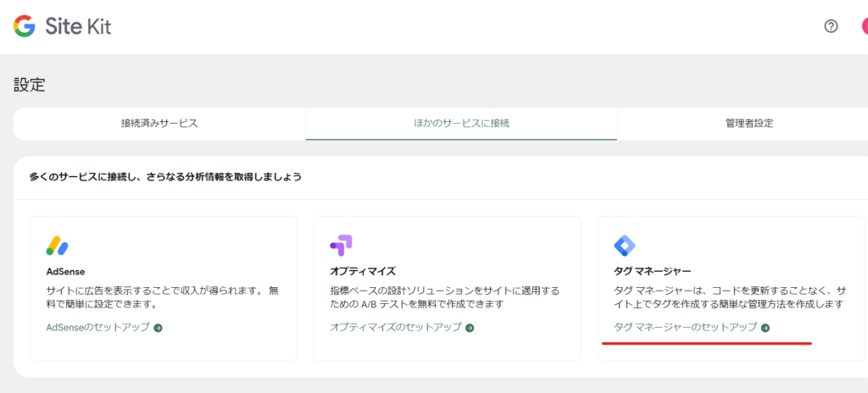The height and width of the screenshot is (393, 868).
Task: Click the AdSense card title
Action: pyautogui.click(x=65, y=272)
